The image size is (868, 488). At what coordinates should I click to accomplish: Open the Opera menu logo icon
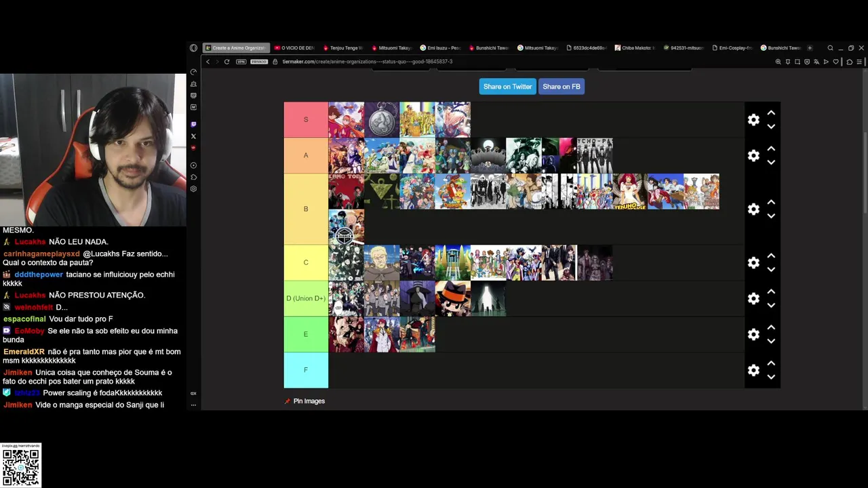(x=193, y=48)
